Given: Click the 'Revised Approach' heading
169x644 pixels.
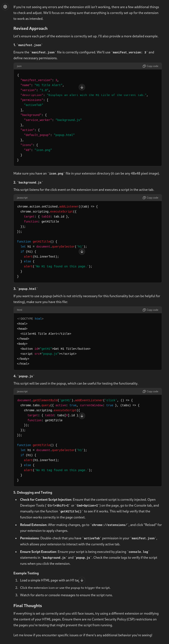Looking at the screenshot, I should pyautogui.click(x=30, y=29).
